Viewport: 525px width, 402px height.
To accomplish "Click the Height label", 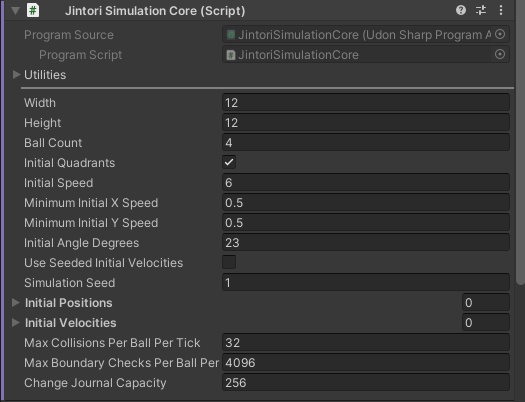I will (43, 123).
